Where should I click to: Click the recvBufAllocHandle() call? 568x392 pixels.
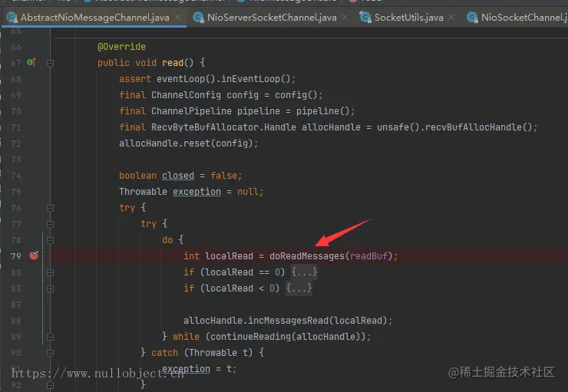click(478, 127)
